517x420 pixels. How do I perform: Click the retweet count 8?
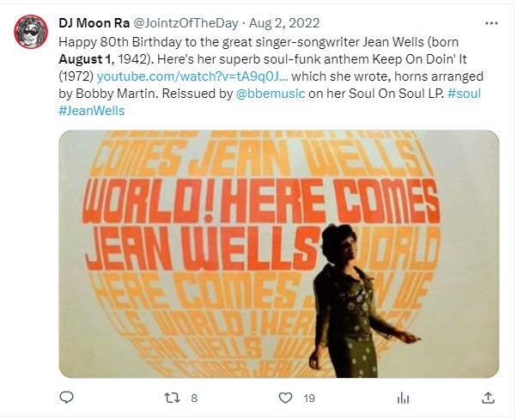tap(194, 398)
